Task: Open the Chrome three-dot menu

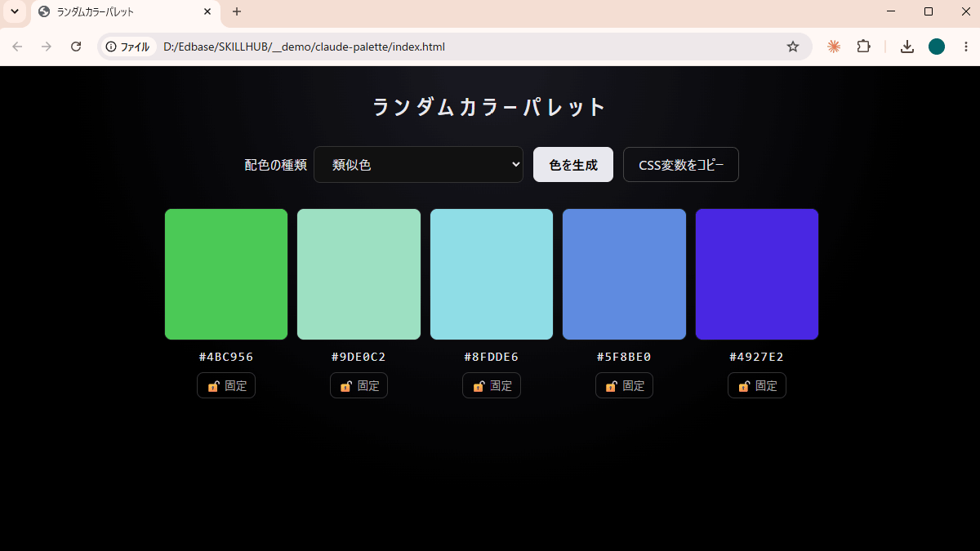Action: coord(966,47)
